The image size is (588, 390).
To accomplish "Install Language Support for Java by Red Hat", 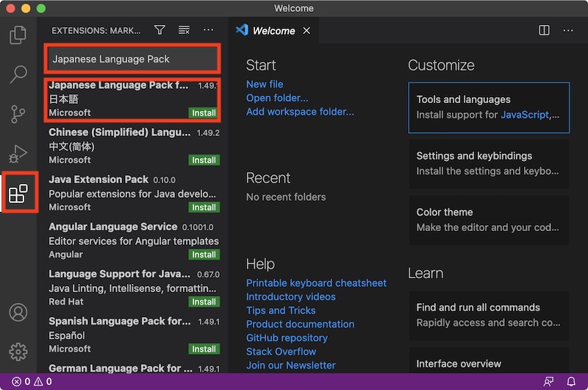I will click(x=204, y=302).
